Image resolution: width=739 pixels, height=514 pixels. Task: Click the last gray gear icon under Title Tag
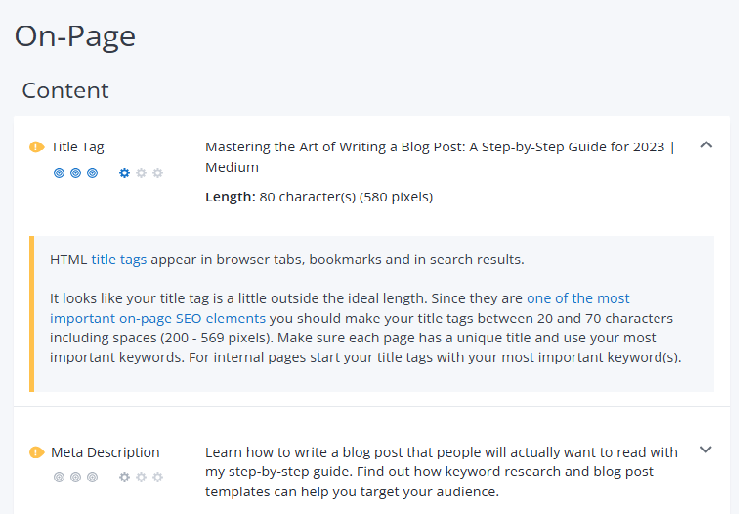pos(157,173)
